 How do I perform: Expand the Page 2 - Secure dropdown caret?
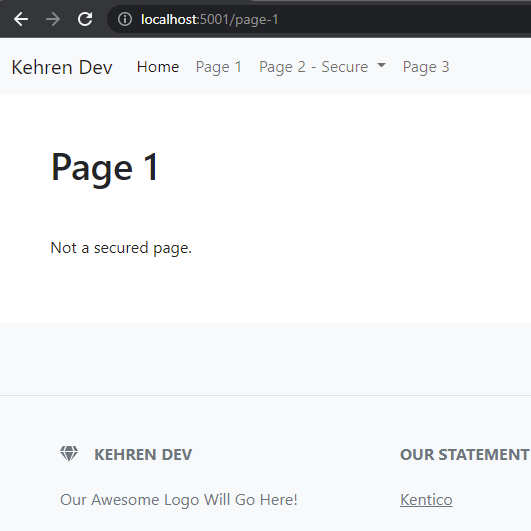(381, 65)
